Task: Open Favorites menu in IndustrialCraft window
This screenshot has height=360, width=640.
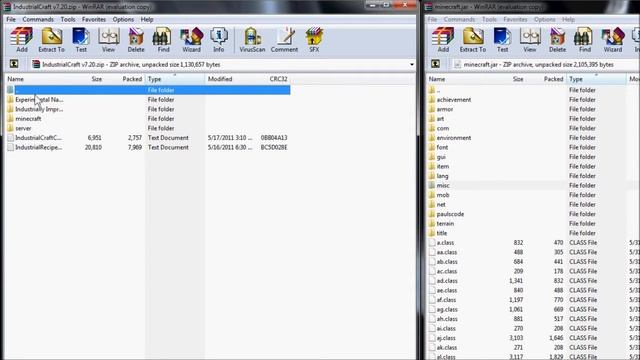Action: tap(94, 19)
